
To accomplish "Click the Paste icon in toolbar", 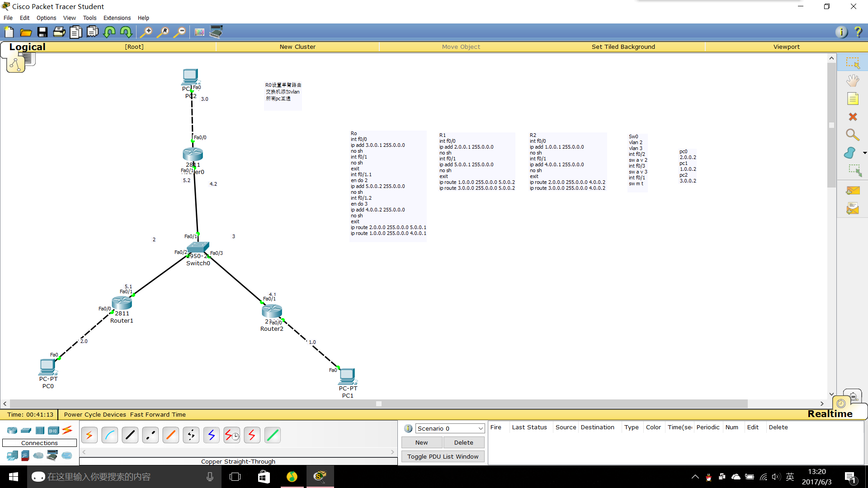I will (93, 32).
